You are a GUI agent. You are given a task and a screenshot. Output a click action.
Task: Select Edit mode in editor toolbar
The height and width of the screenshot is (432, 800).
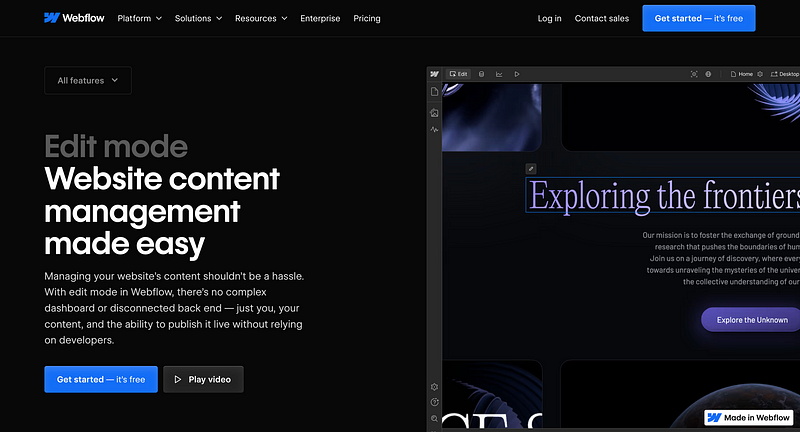pyautogui.click(x=458, y=74)
